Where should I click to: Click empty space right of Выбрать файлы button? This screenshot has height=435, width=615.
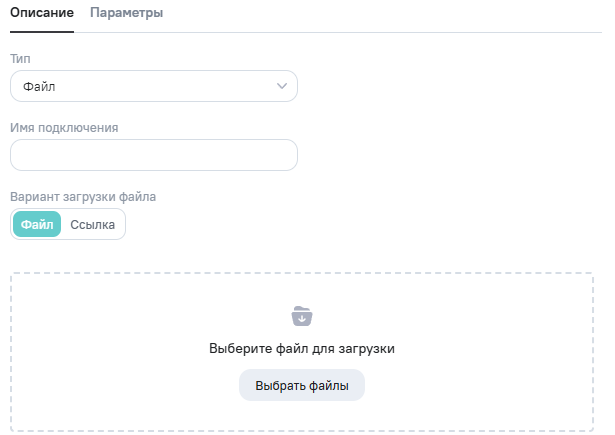pos(470,385)
